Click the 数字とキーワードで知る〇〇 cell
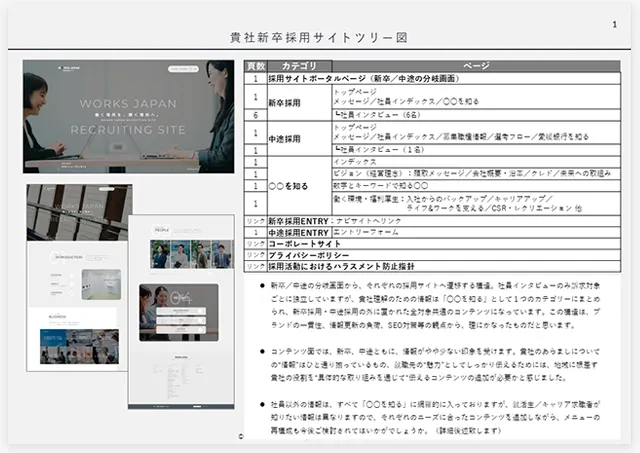This screenshot has height=453, width=640. [476, 186]
